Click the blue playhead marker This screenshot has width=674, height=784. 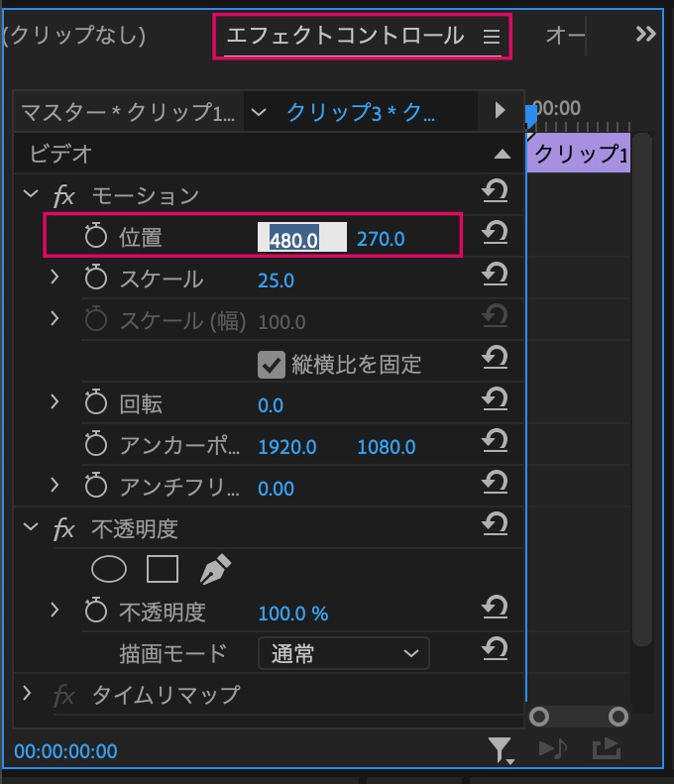(x=530, y=117)
